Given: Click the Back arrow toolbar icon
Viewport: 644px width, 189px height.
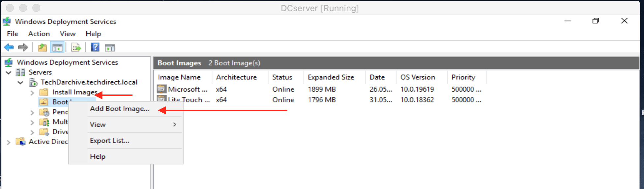Looking at the screenshot, I should 9,47.
